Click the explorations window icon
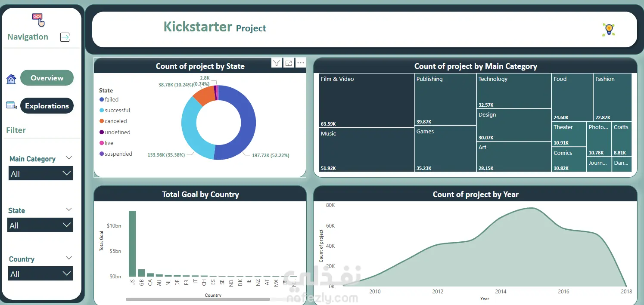 click(x=12, y=105)
